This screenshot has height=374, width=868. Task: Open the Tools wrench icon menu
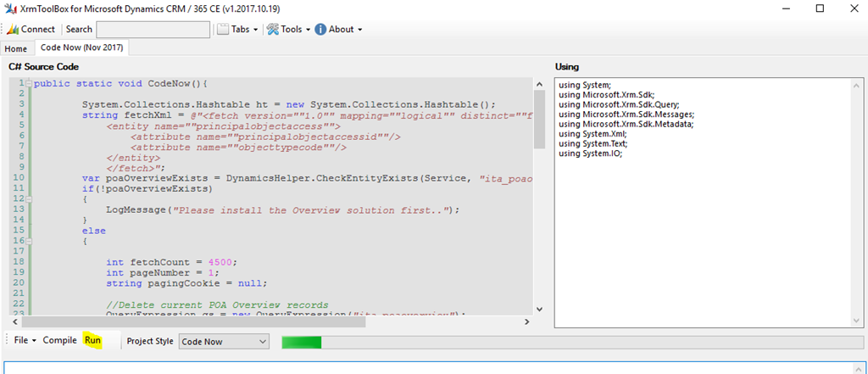pos(272,30)
